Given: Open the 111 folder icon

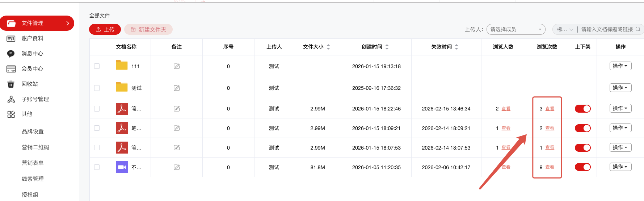Looking at the screenshot, I should pos(122,66).
